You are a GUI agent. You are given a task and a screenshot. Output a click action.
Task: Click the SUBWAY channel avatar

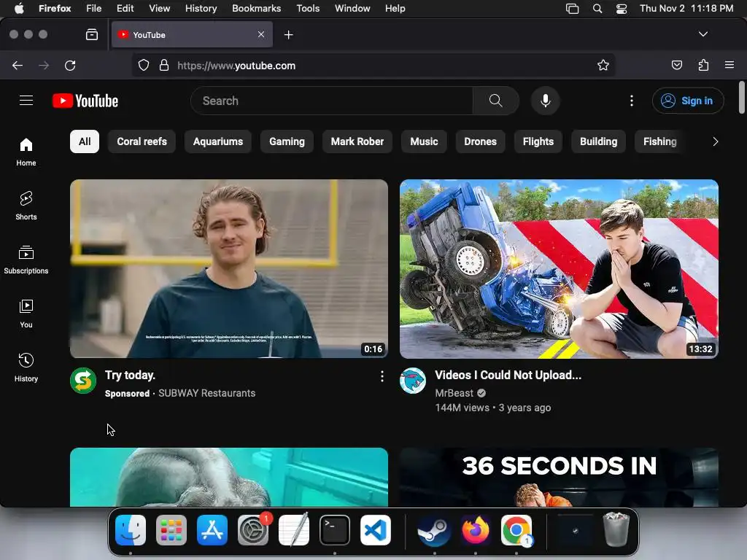[83, 381]
